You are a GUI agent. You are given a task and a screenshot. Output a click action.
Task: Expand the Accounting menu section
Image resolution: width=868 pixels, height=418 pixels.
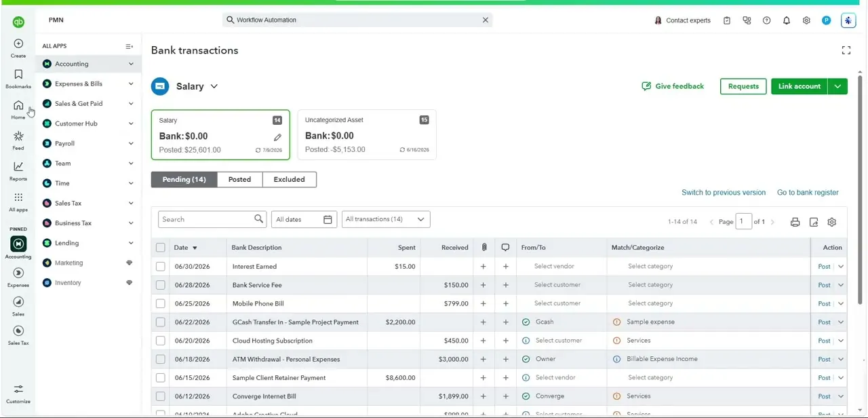click(131, 64)
